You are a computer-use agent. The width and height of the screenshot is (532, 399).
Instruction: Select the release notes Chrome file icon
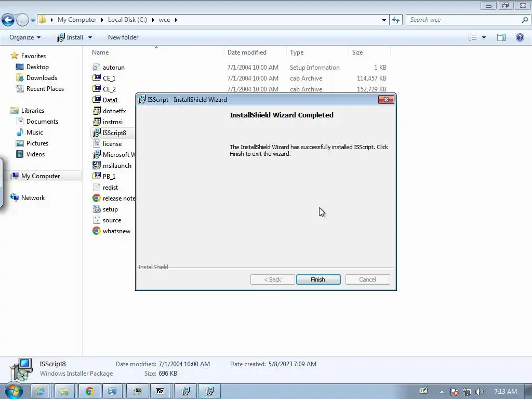[97, 198]
